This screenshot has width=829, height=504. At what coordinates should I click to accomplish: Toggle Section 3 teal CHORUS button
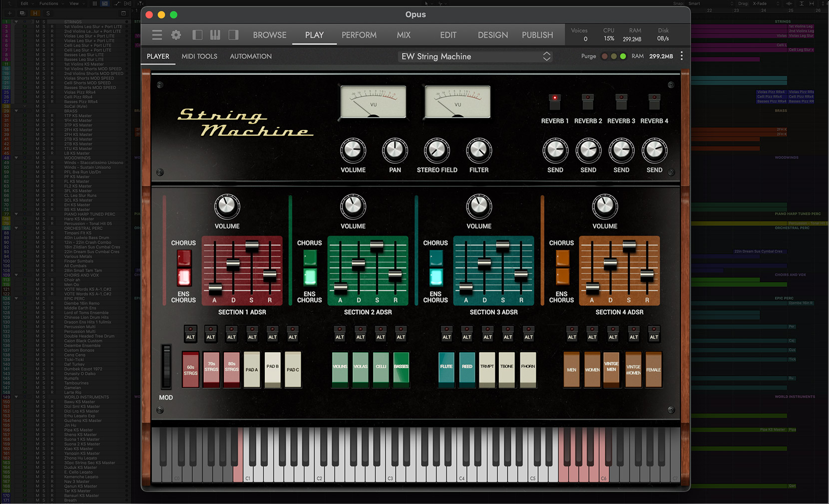436,258
